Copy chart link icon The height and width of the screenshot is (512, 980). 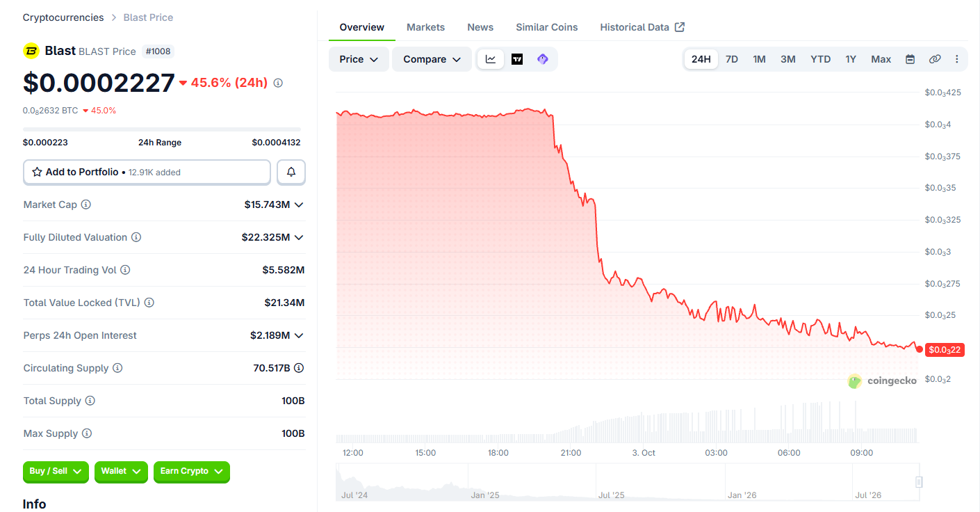[935, 59]
